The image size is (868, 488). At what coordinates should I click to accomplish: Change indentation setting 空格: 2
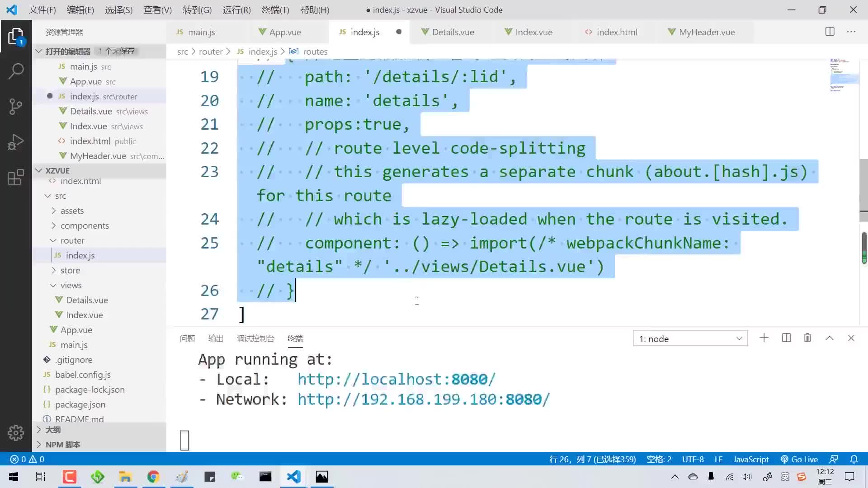(x=659, y=459)
